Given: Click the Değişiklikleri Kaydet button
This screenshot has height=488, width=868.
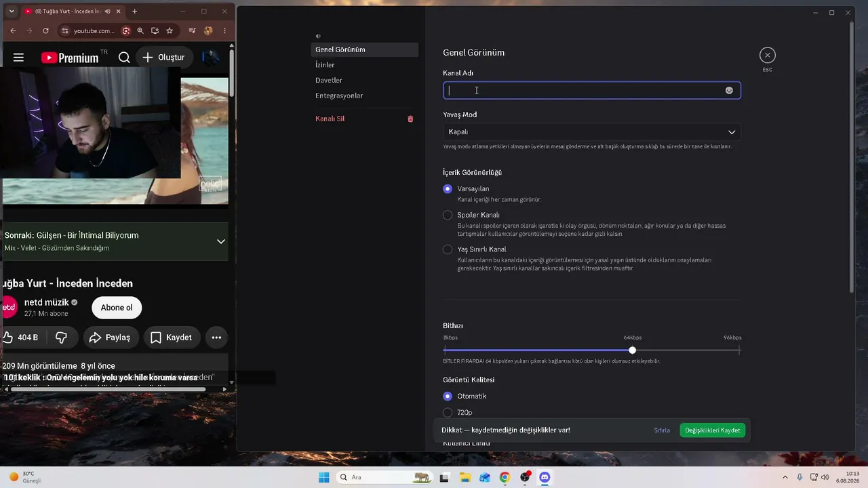Looking at the screenshot, I should pyautogui.click(x=712, y=430).
